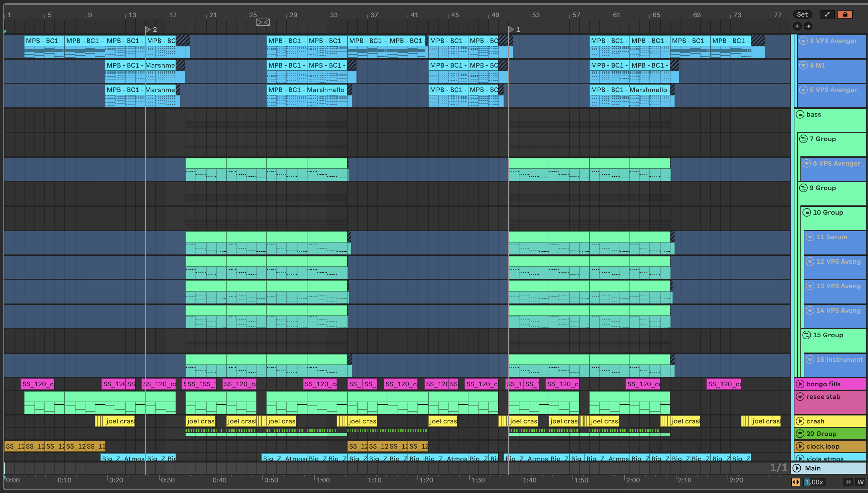Click the H optimize height button
The image size is (868, 493).
pos(848,482)
